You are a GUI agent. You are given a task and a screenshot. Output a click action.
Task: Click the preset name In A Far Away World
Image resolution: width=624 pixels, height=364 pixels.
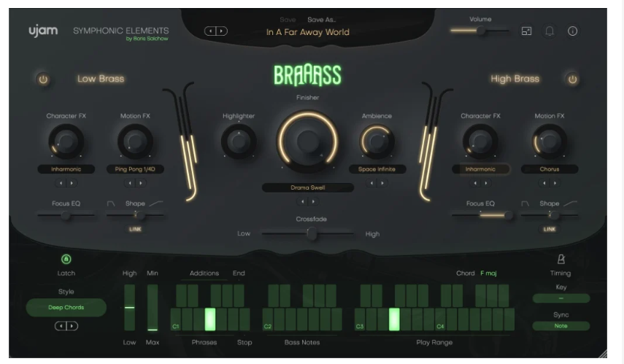(308, 32)
